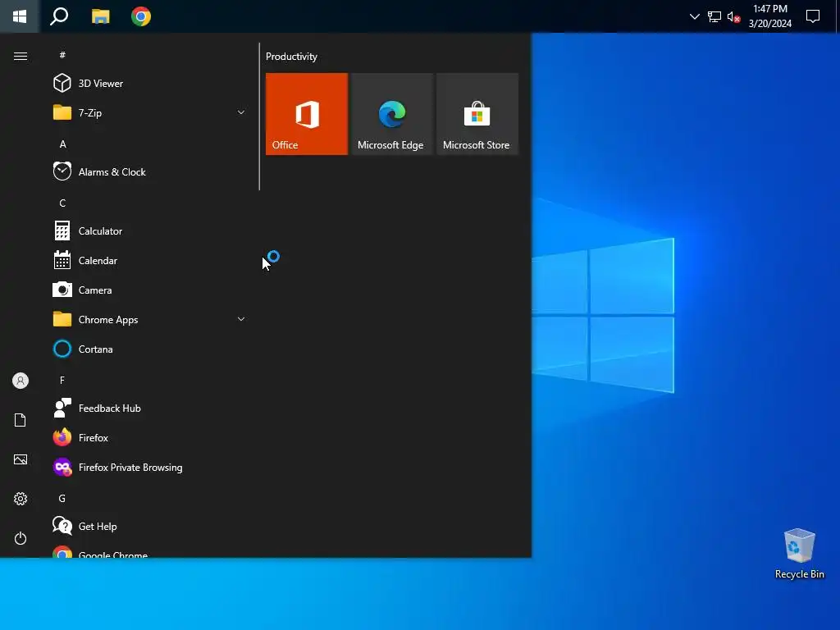Screen dimensions: 840x630
Task: Show hidden tray icons chevron
Action: coord(694,16)
